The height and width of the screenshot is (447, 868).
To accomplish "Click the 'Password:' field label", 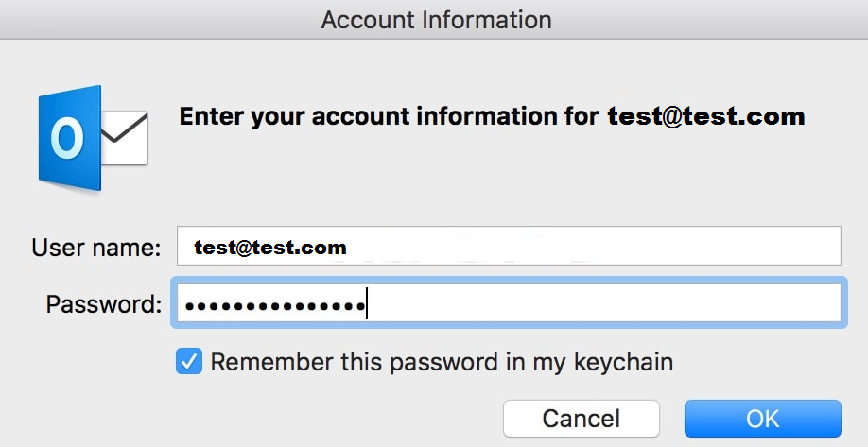I will [x=103, y=303].
